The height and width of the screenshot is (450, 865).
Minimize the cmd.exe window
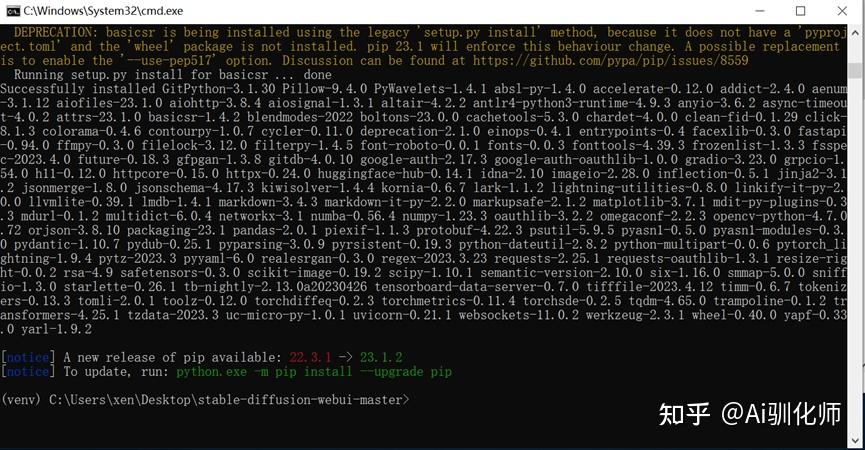click(x=760, y=11)
